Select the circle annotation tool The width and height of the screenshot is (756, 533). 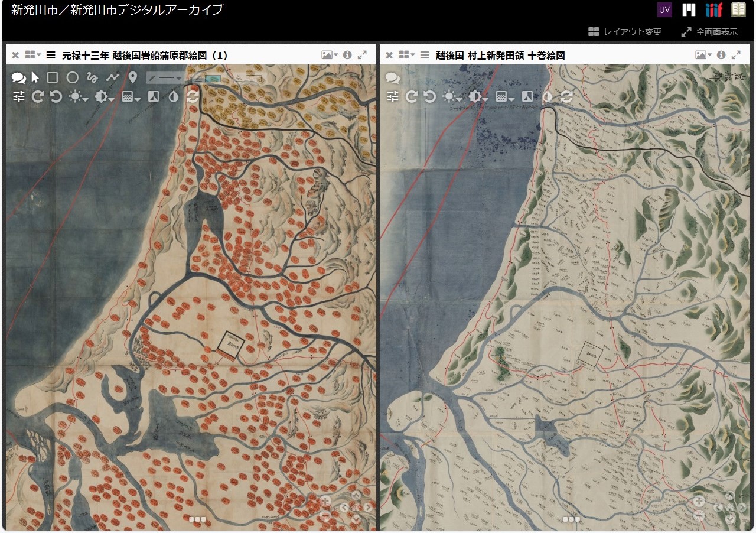72,77
